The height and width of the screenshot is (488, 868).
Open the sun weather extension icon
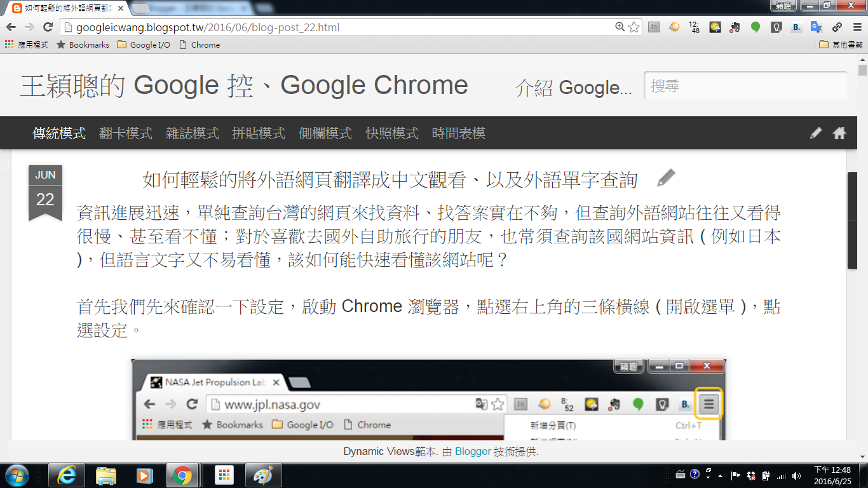674,27
